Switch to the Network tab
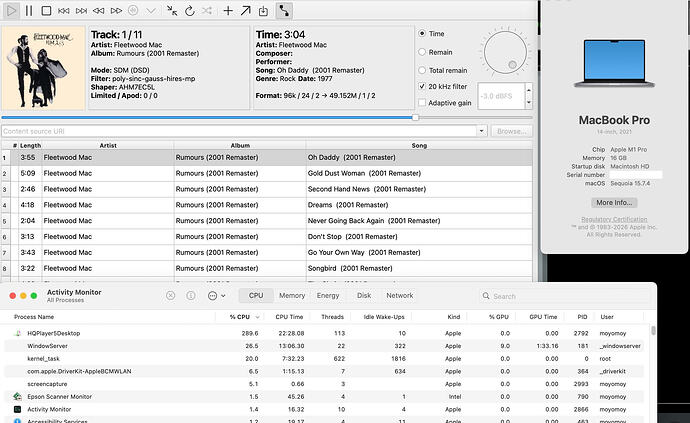Viewport: 690px width, 423px height. 400,296
